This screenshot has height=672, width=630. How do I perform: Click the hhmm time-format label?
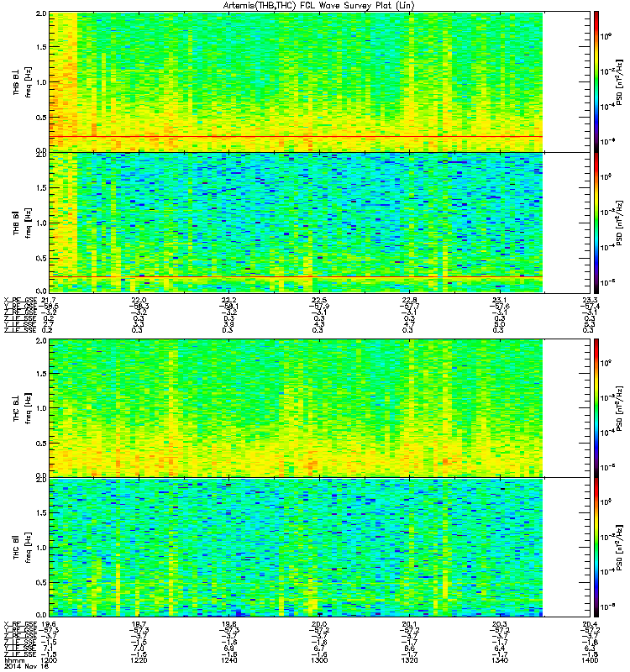[x=13, y=660]
